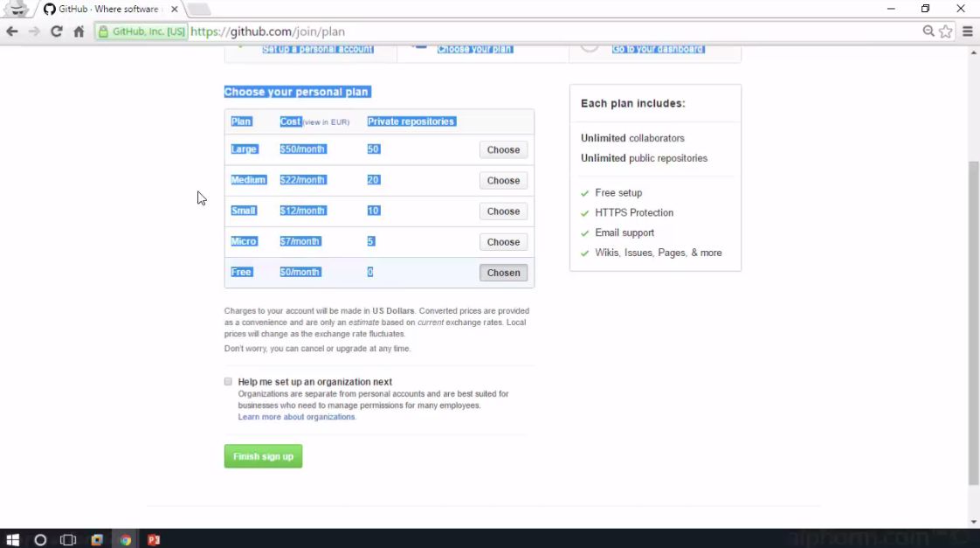Check Help me set up an organization

(228, 382)
